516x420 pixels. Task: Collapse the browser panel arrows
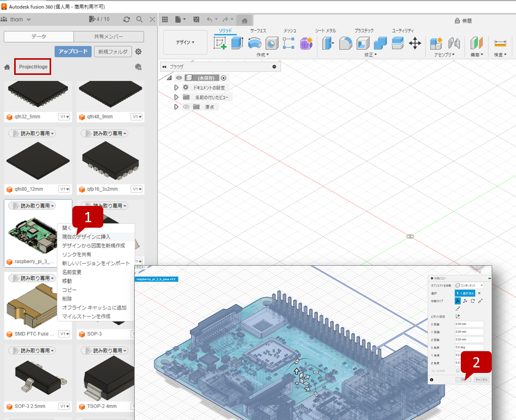164,67
